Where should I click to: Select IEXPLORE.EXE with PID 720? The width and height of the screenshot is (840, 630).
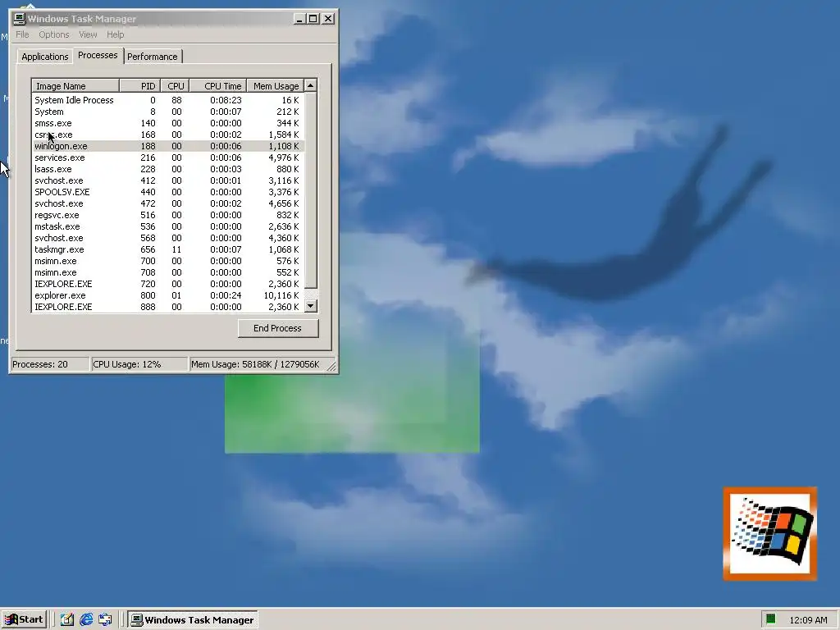click(167, 284)
